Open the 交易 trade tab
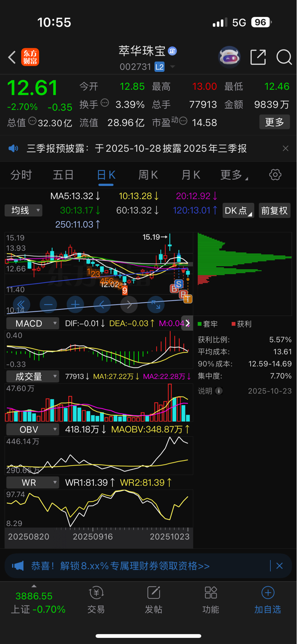This screenshot has width=297, height=644. click(96, 600)
